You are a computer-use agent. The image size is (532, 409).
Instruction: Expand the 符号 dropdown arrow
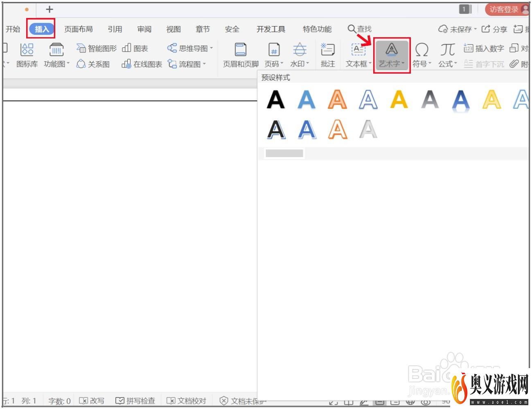coord(430,64)
